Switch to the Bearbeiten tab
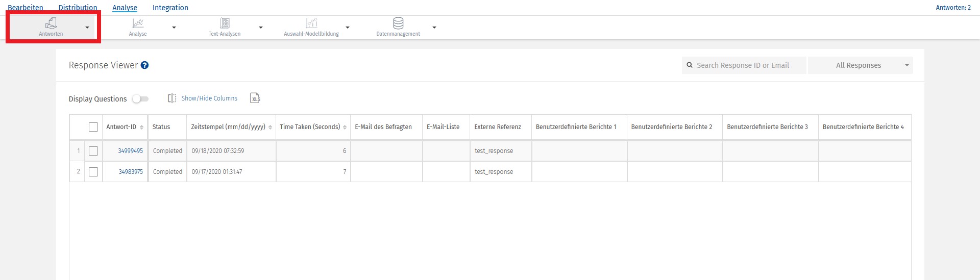 pos(26,8)
